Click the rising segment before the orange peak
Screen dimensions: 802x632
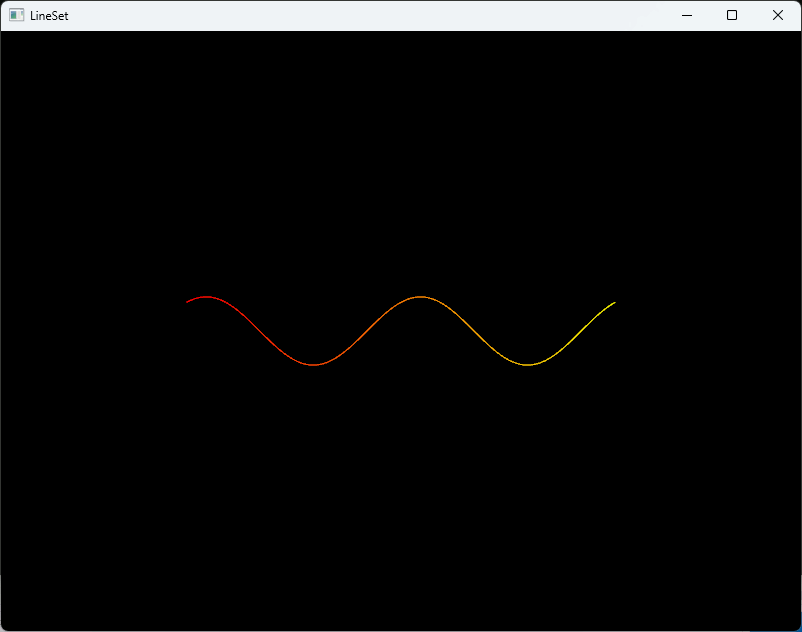367,331
